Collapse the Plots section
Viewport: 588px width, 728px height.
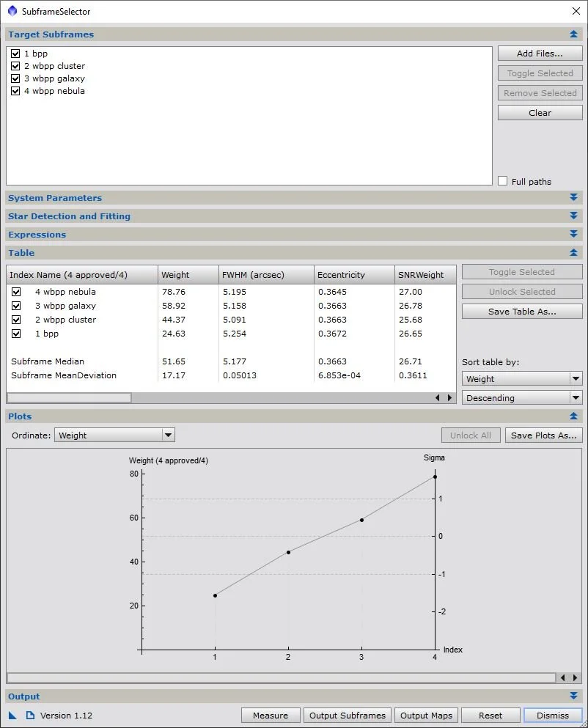tap(573, 416)
